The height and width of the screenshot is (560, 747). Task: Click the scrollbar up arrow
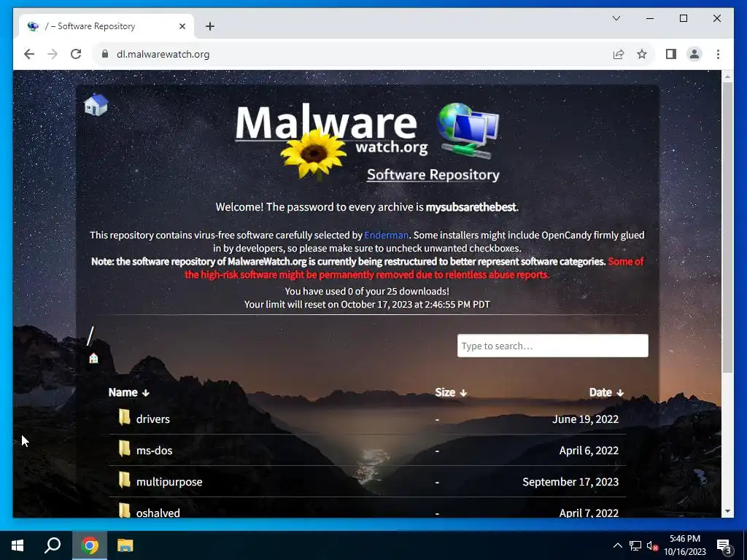pyautogui.click(x=727, y=76)
